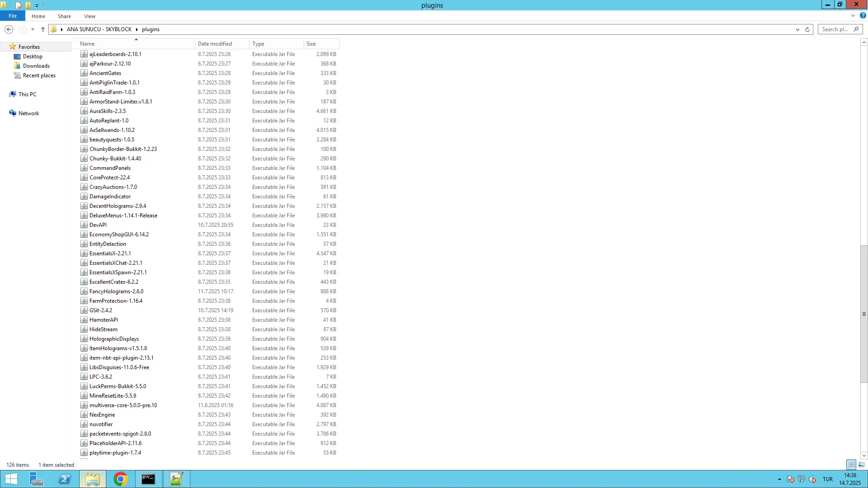
Task: Open Windows Start button
Action: tap(11, 479)
